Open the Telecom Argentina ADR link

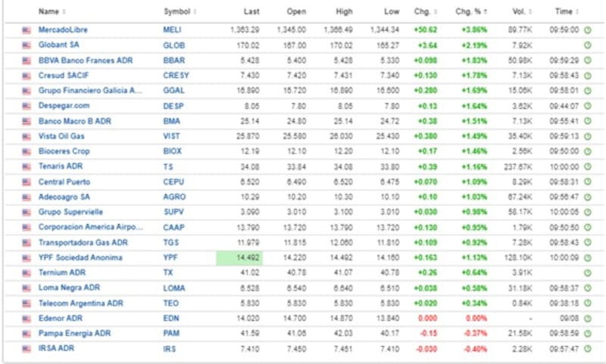click(80, 303)
